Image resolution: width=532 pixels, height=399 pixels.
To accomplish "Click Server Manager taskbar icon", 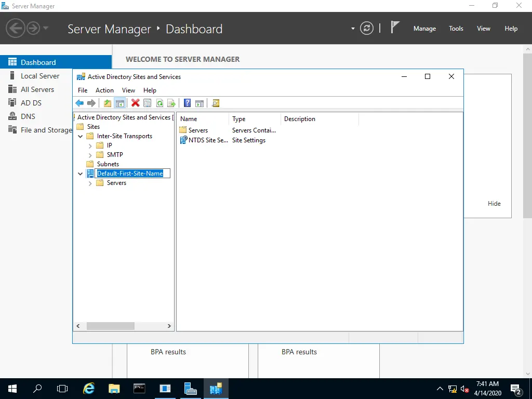I will point(190,389).
